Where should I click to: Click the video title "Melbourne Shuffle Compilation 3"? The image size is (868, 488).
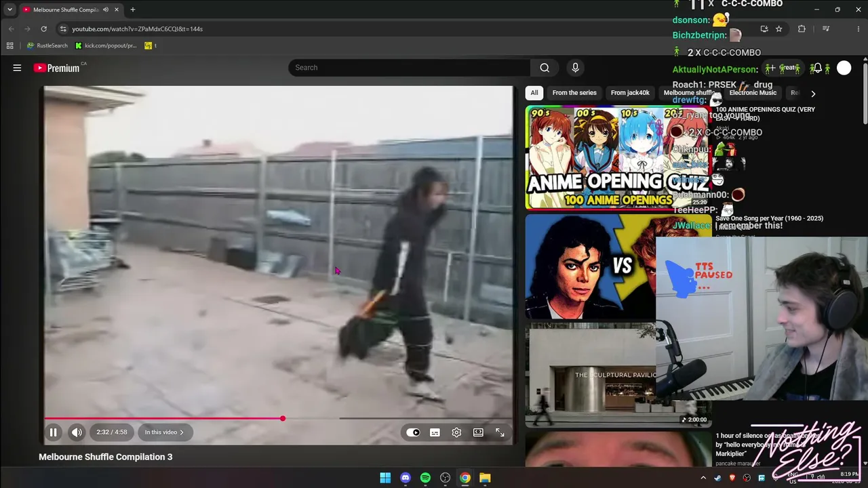click(106, 457)
